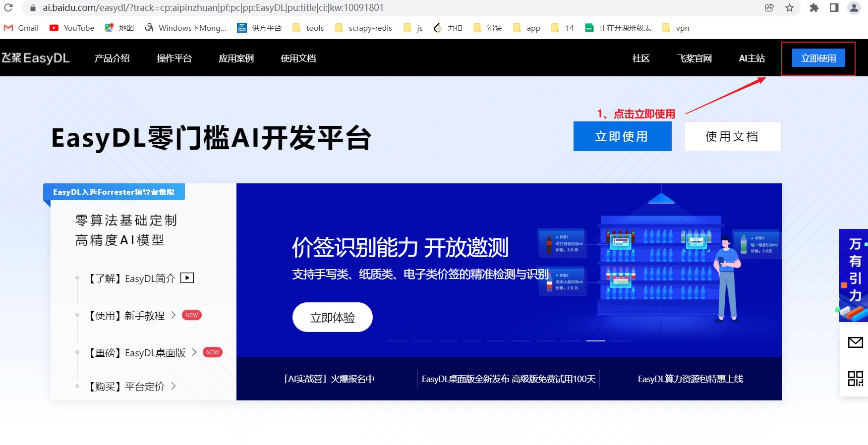Reload the page with the refresh icon
Screen dimensions: 868x445
8,7
